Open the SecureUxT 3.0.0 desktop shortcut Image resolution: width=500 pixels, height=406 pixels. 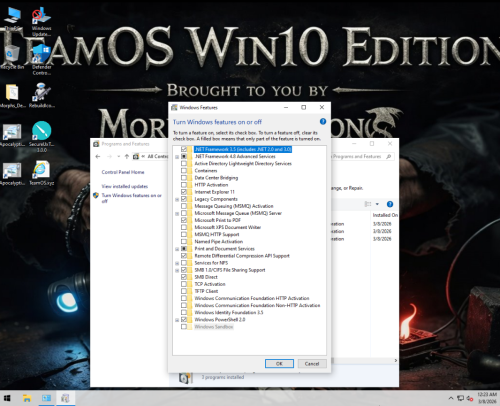pyautogui.click(x=42, y=137)
